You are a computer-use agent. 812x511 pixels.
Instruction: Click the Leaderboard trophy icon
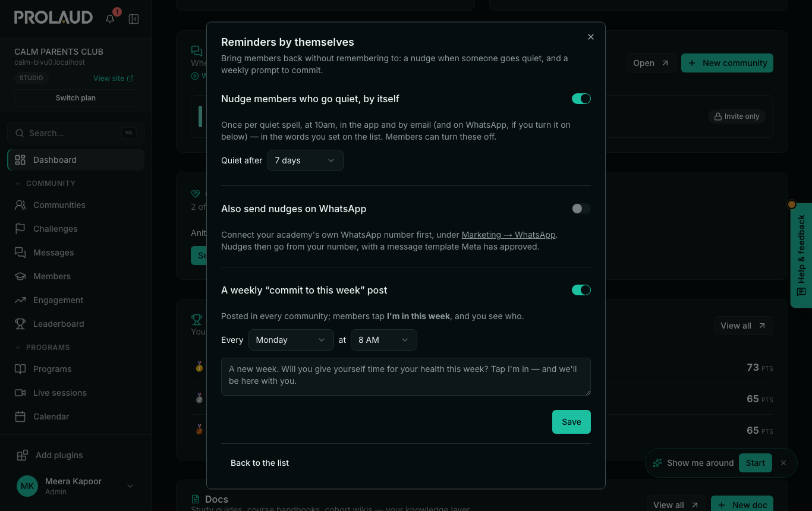[20, 324]
